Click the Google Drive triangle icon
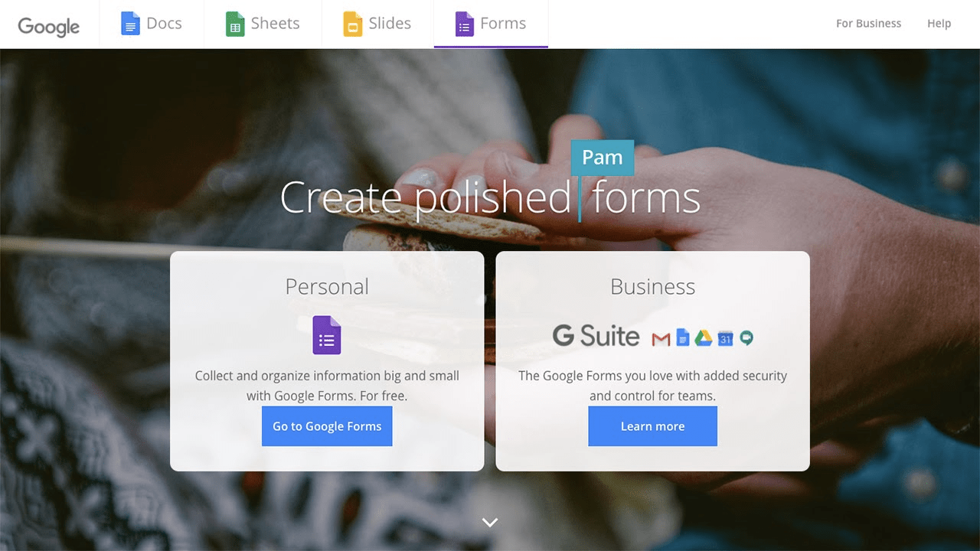Image resolution: width=980 pixels, height=551 pixels. 703,337
